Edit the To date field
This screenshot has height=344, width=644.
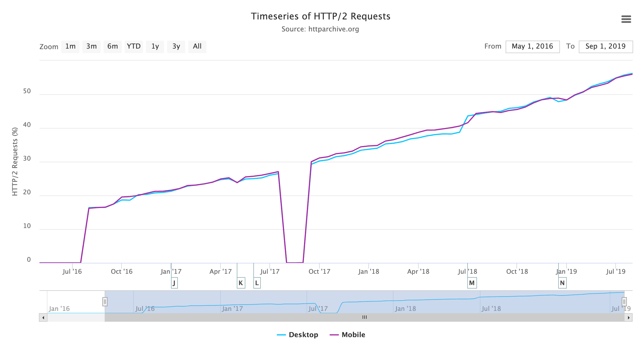pos(606,47)
